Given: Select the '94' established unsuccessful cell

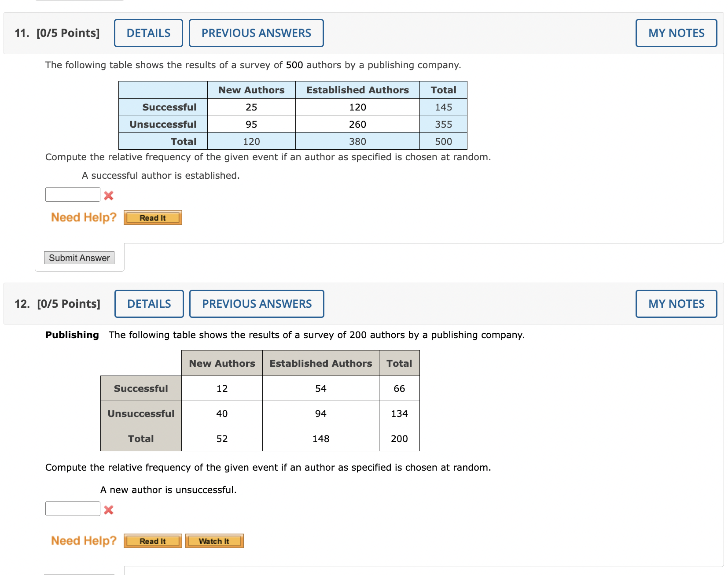Looking at the screenshot, I should pos(321,413).
